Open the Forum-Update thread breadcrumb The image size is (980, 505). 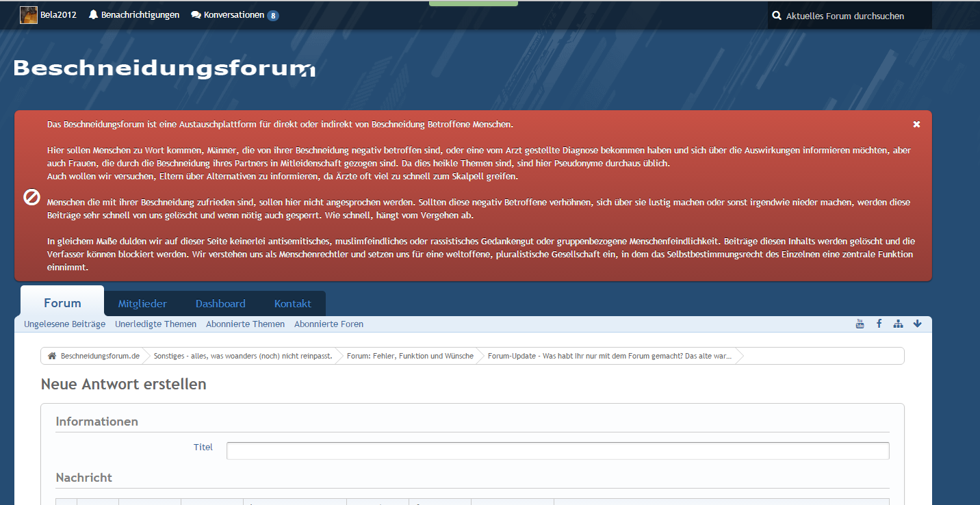tap(610, 356)
